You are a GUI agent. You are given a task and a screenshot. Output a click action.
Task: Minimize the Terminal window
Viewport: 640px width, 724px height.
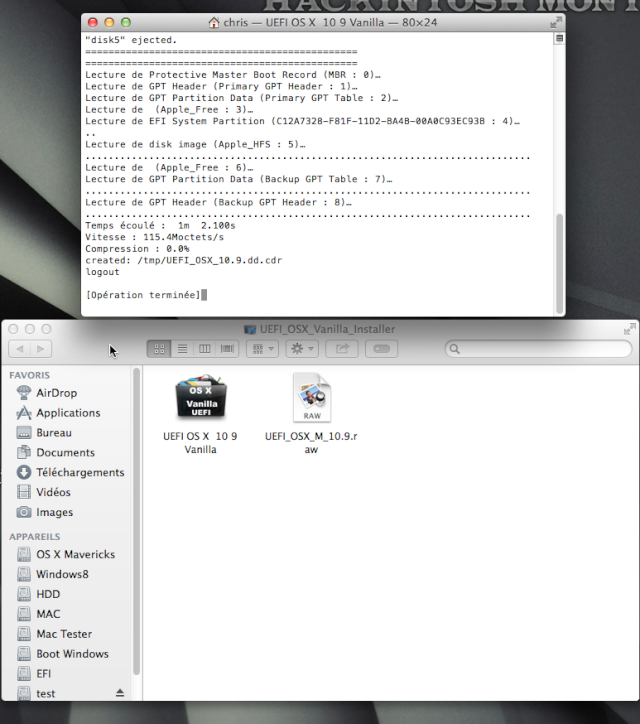tap(109, 22)
